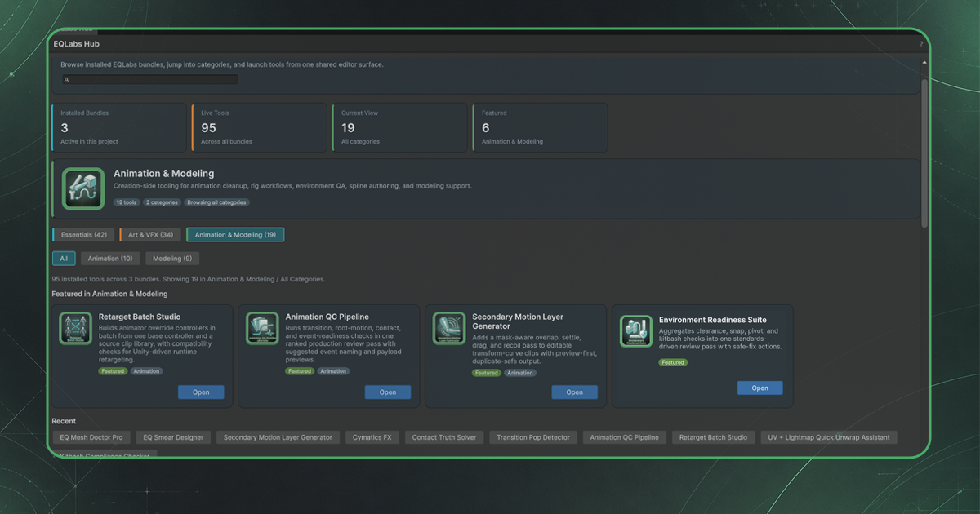Click the 'Browsing all categories' badge
This screenshot has height=514, width=980.
pos(216,202)
